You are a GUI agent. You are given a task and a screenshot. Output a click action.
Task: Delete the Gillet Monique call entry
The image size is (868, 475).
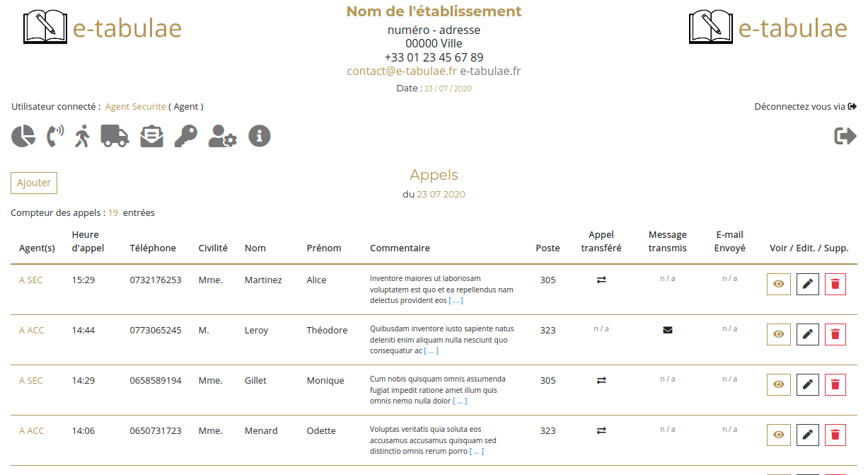point(835,384)
